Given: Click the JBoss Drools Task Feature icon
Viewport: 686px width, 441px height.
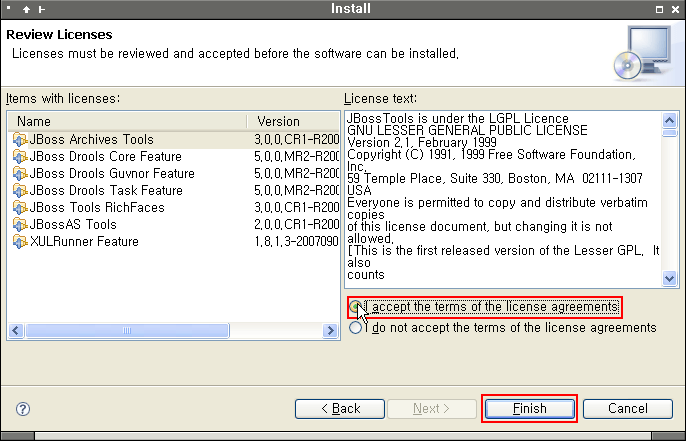Looking at the screenshot, I should point(20,191).
